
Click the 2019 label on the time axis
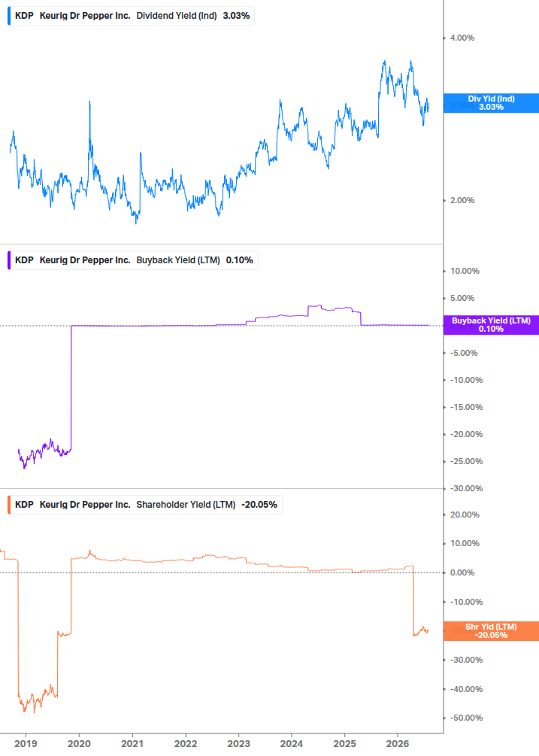[x=26, y=744]
